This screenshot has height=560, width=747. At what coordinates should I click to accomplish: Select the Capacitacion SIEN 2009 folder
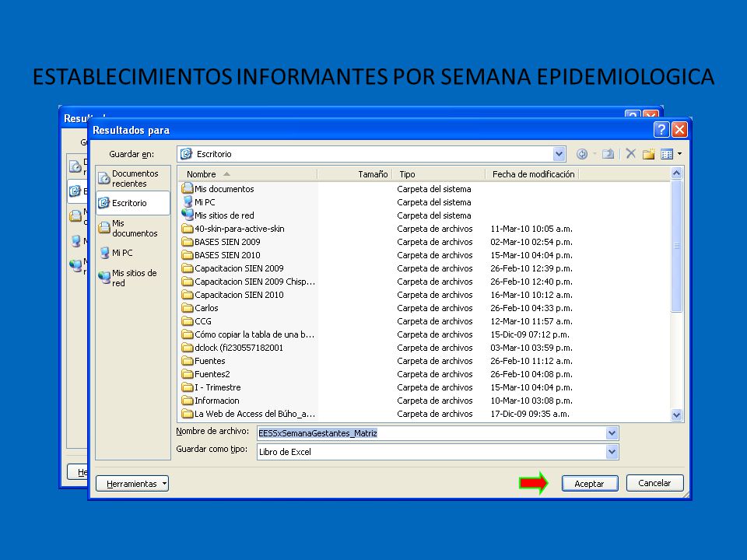(x=233, y=268)
